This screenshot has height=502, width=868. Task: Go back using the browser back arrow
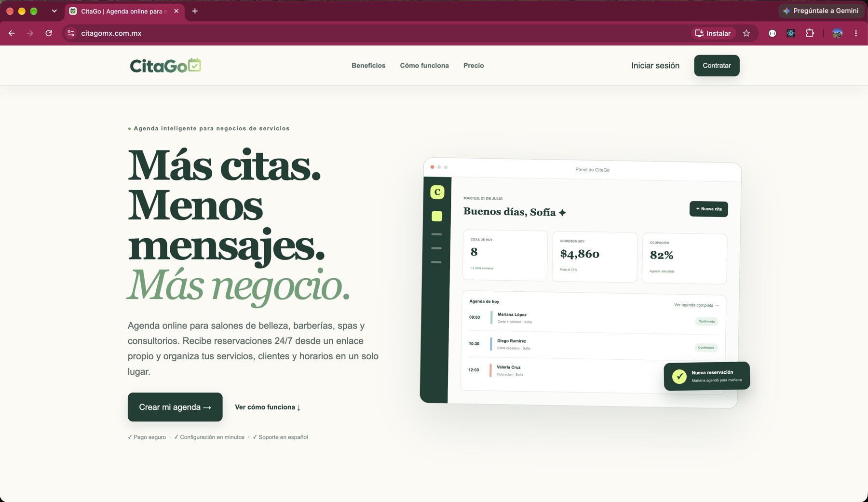click(x=12, y=33)
